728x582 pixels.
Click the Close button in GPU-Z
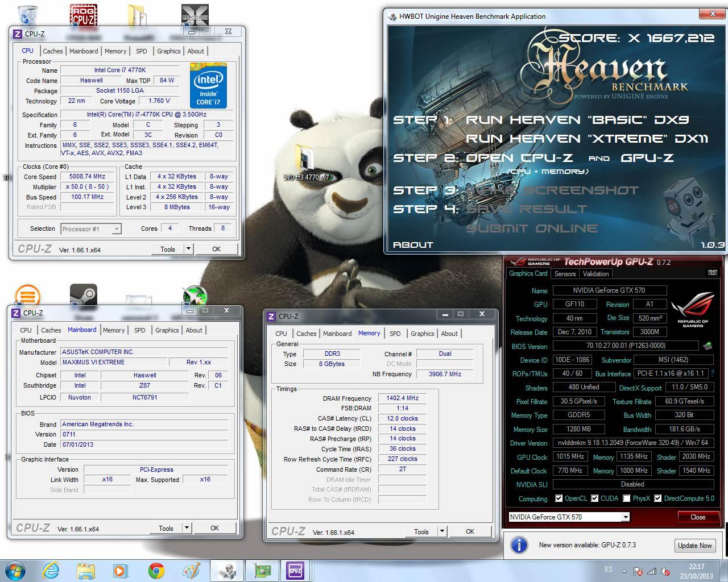pyautogui.click(x=698, y=517)
